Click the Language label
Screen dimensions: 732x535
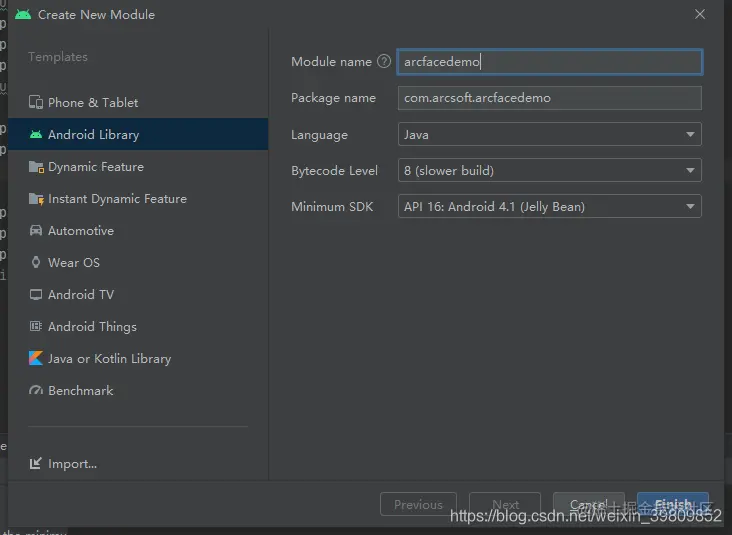319,135
